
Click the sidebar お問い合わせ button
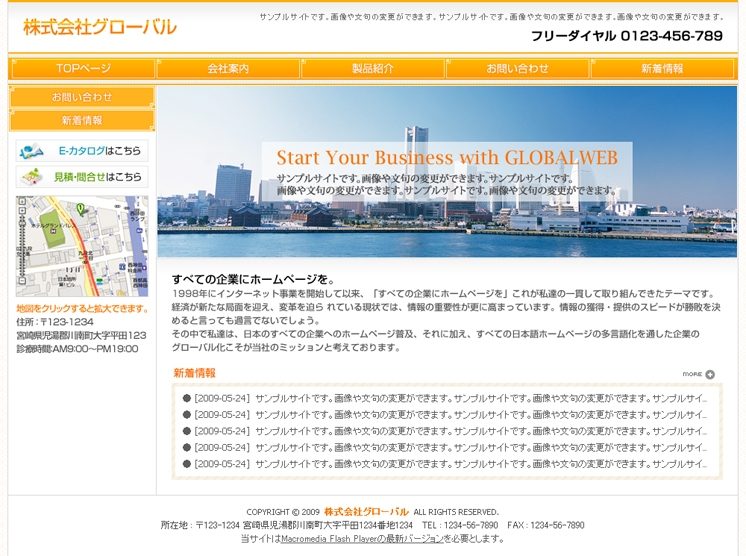82,97
